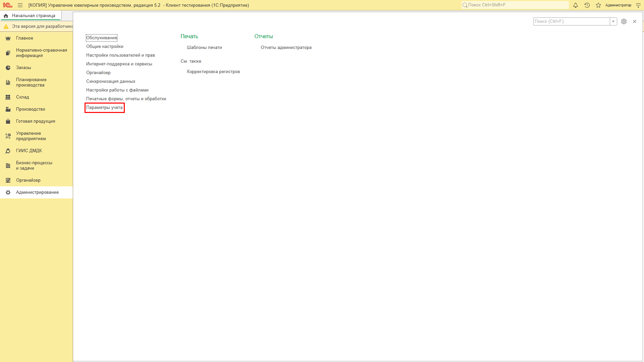Click the 1C logo icon
The height and width of the screenshot is (362, 644).
pos(7,5)
